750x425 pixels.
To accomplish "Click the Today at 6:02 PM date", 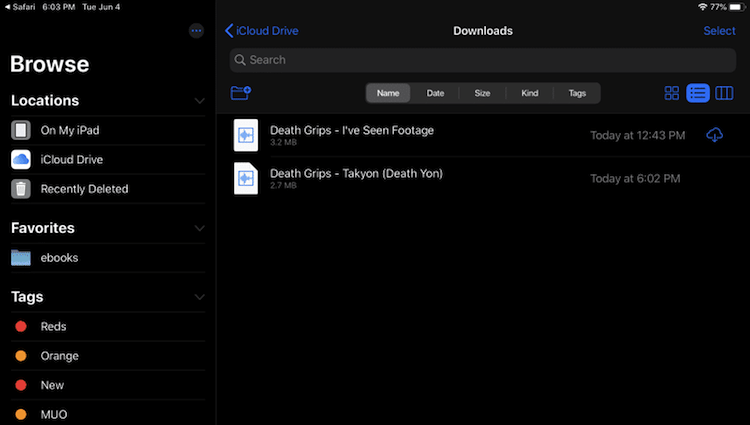I will pos(635,179).
